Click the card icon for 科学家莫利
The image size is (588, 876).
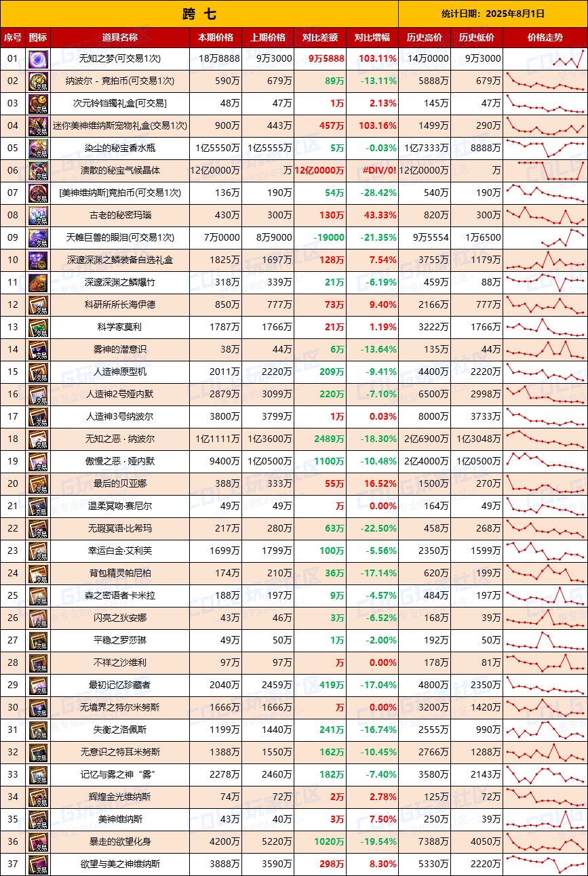[38, 327]
